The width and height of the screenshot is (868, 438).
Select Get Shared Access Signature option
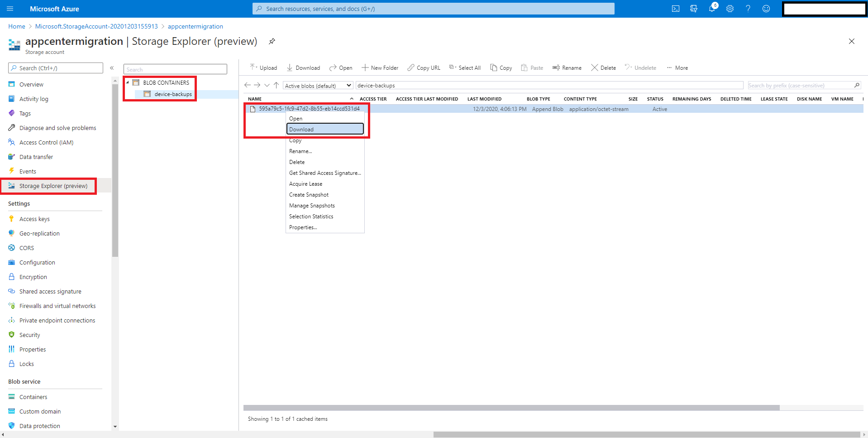[324, 173]
